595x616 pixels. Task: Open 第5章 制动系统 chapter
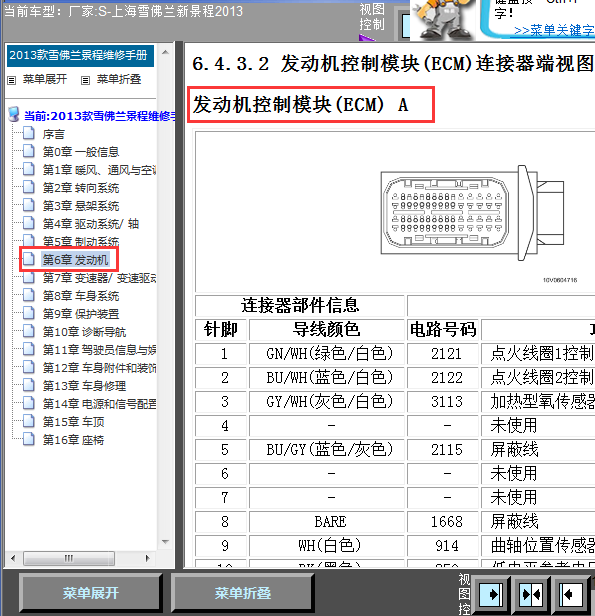pyautogui.click(x=81, y=242)
